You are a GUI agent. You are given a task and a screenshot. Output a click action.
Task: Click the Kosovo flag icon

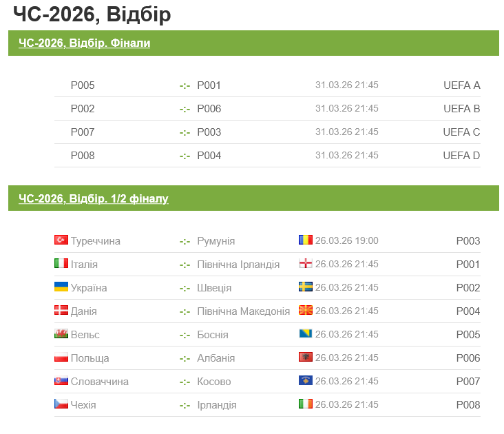(x=306, y=381)
